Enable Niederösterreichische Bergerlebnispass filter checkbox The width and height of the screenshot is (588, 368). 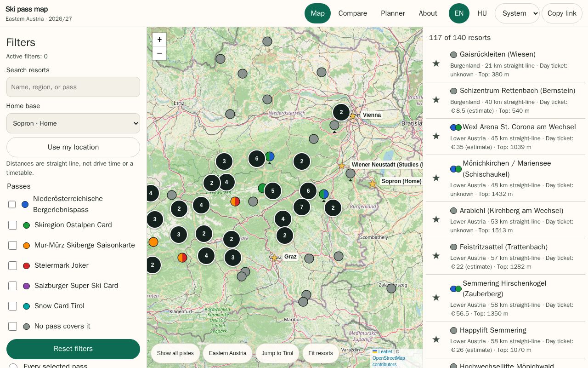pos(12,204)
